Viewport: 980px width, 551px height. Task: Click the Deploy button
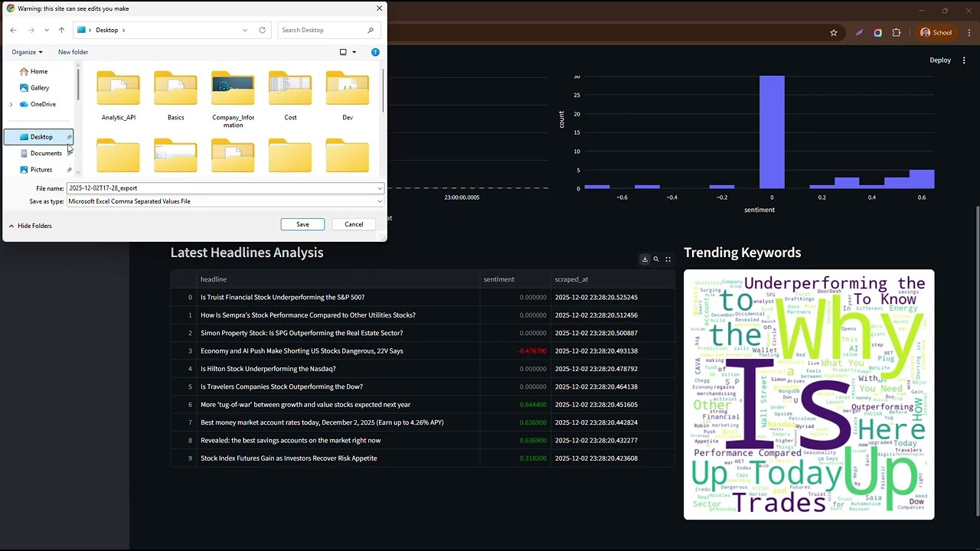point(940,60)
